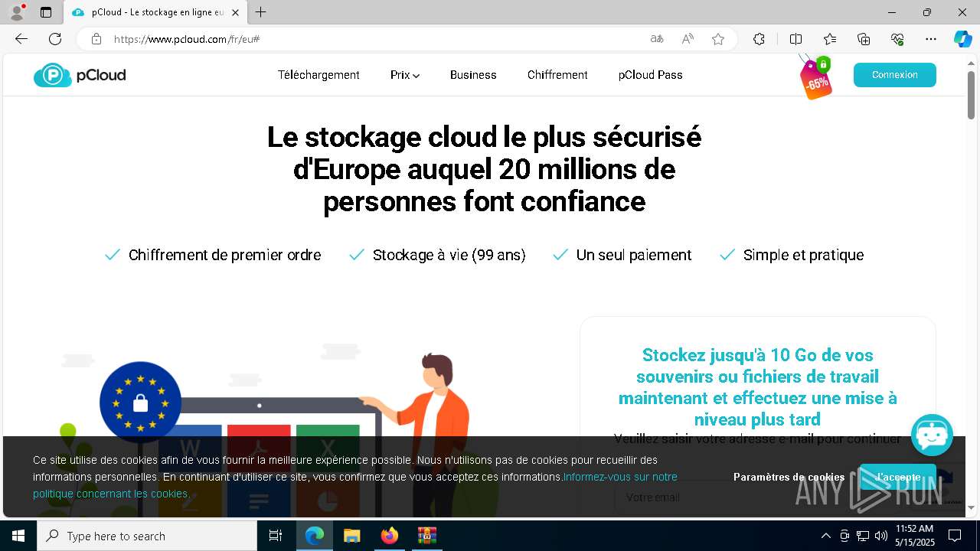Open the Extensions puzzle icon
Screen dimensions: 980x551
759,39
